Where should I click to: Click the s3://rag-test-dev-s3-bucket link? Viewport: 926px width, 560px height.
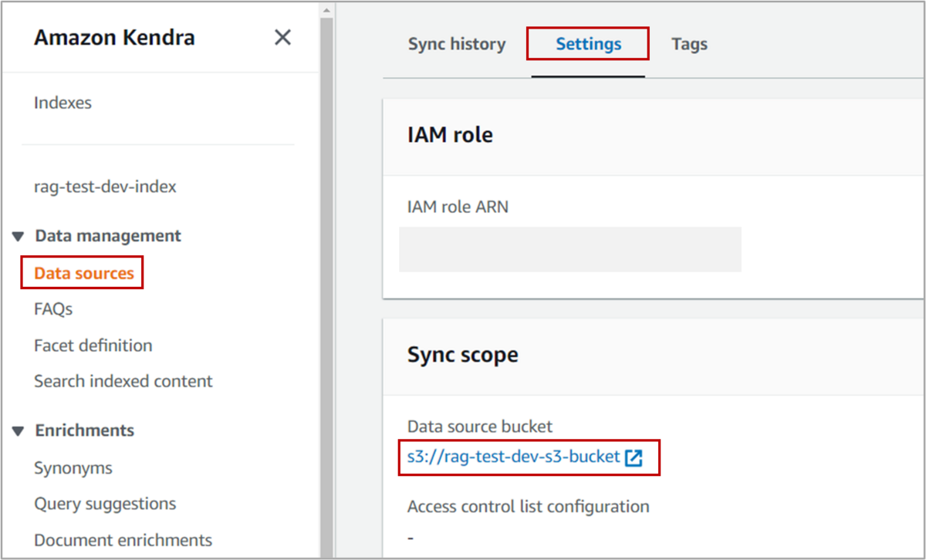click(513, 457)
